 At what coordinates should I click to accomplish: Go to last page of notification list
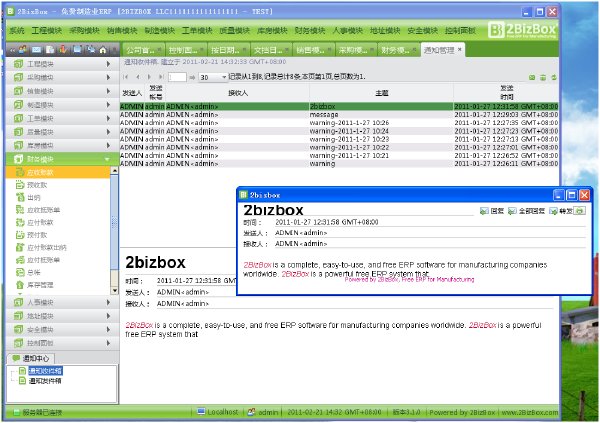tap(161, 77)
